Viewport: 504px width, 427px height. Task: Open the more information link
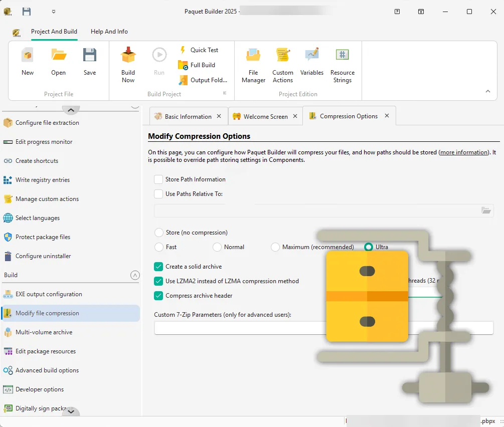click(x=463, y=152)
